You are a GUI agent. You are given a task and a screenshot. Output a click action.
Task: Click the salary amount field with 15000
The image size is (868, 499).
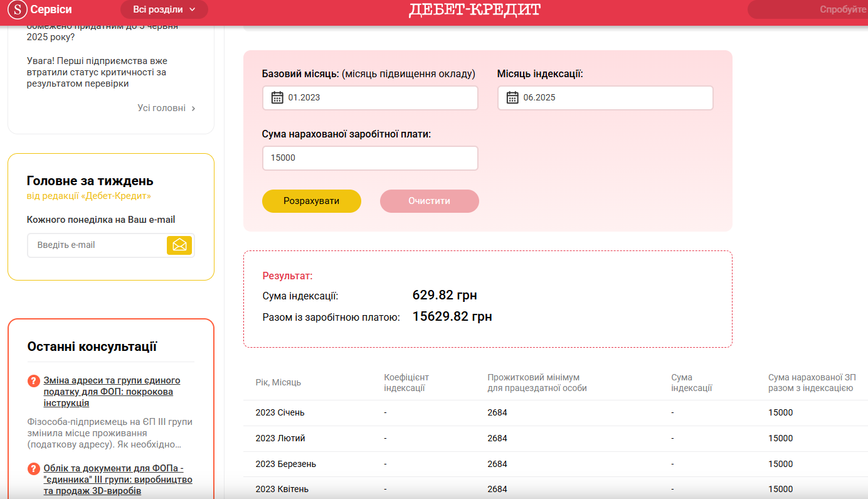pos(370,158)
